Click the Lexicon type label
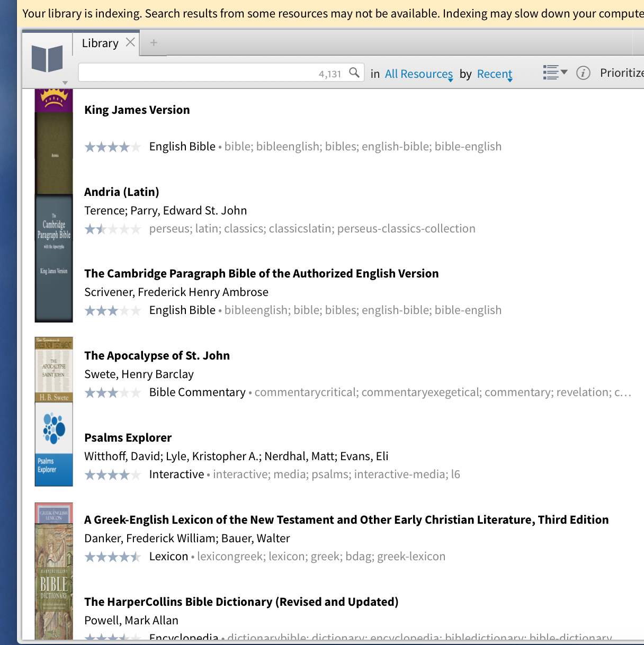This screenshot has width=644, height=645. pos(168,557)
